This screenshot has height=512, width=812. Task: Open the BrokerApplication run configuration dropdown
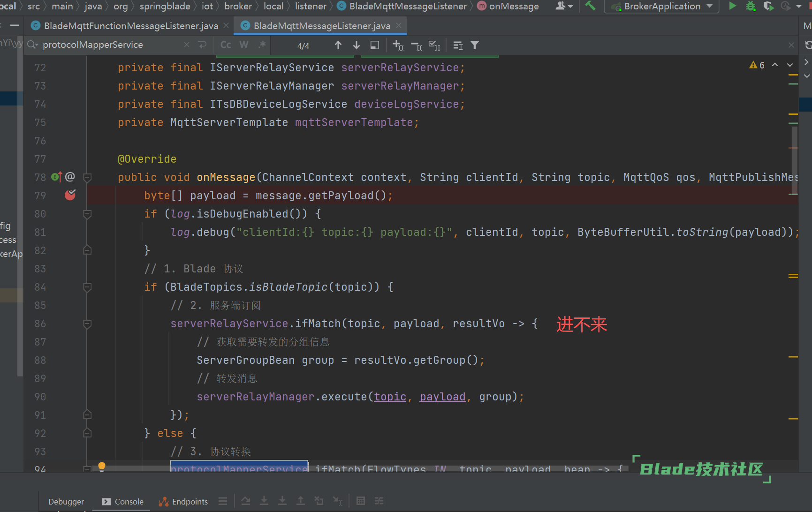click(662, 6)
